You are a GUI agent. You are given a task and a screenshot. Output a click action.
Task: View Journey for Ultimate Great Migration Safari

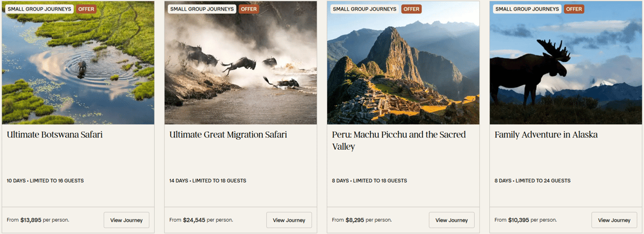point(289,220)
